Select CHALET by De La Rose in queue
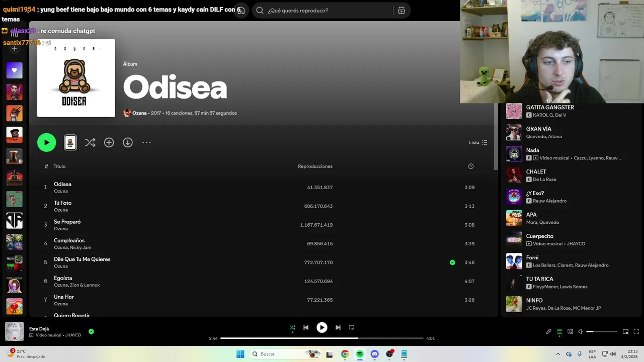644x362 pixels. [x=571, y=175]
